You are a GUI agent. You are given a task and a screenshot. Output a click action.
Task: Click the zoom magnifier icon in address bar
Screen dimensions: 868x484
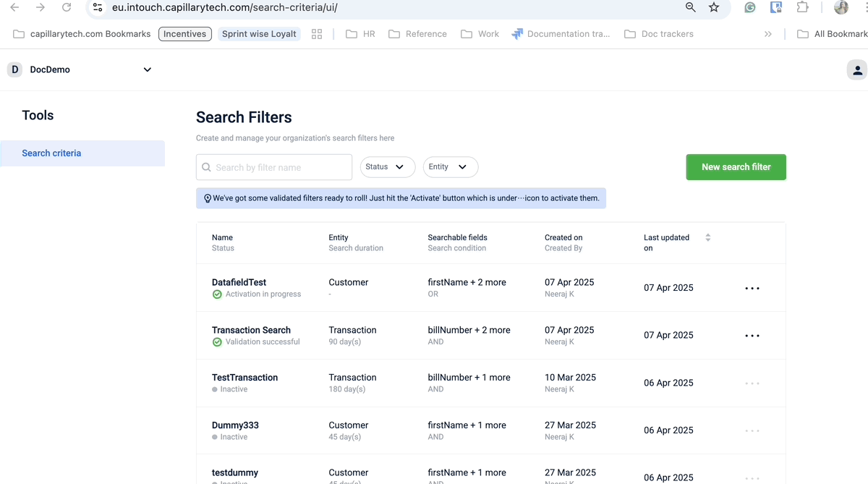point(691,7)
